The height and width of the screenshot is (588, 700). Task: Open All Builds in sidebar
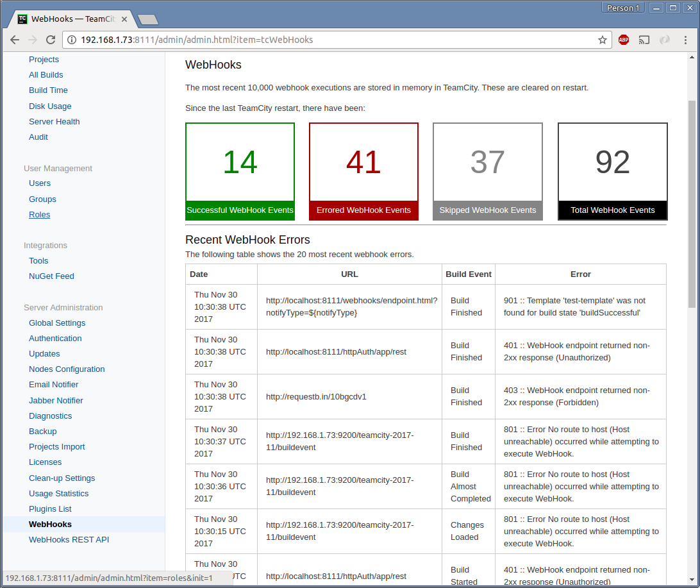tap(46, 74)
